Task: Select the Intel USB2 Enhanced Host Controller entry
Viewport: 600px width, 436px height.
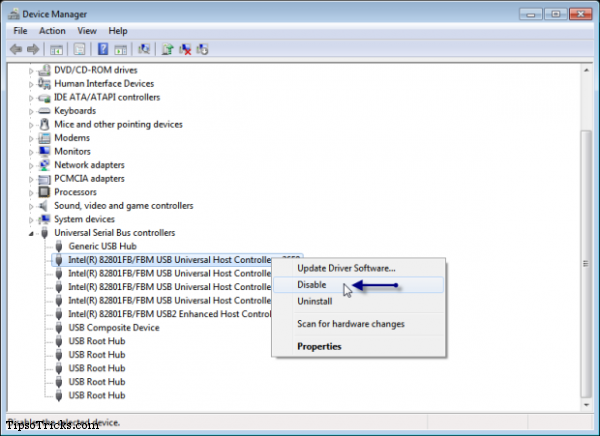Action: pos(170,314)
